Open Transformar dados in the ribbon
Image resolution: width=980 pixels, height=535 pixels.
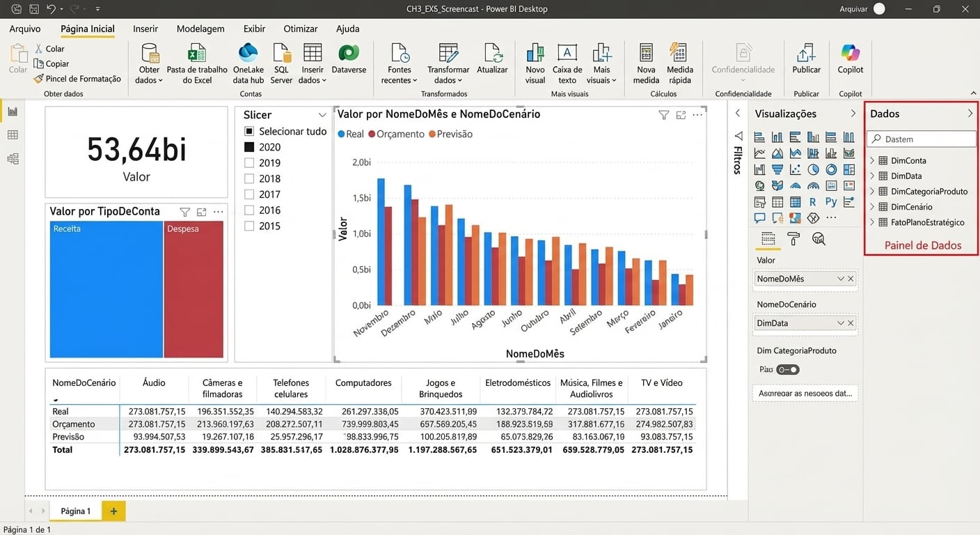click(x=448, y=54)
